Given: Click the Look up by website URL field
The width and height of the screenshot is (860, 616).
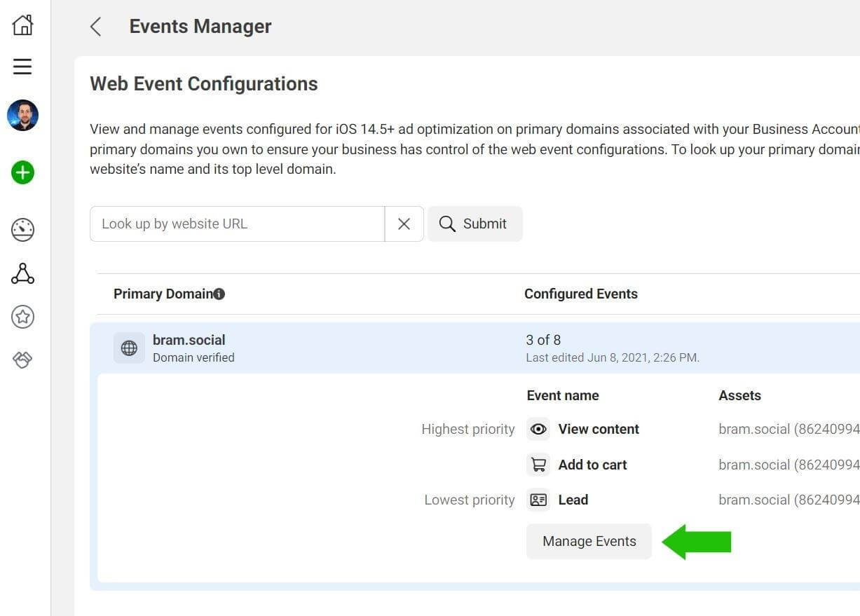Looking at the screenshot, I should click(x=237, y=224).
